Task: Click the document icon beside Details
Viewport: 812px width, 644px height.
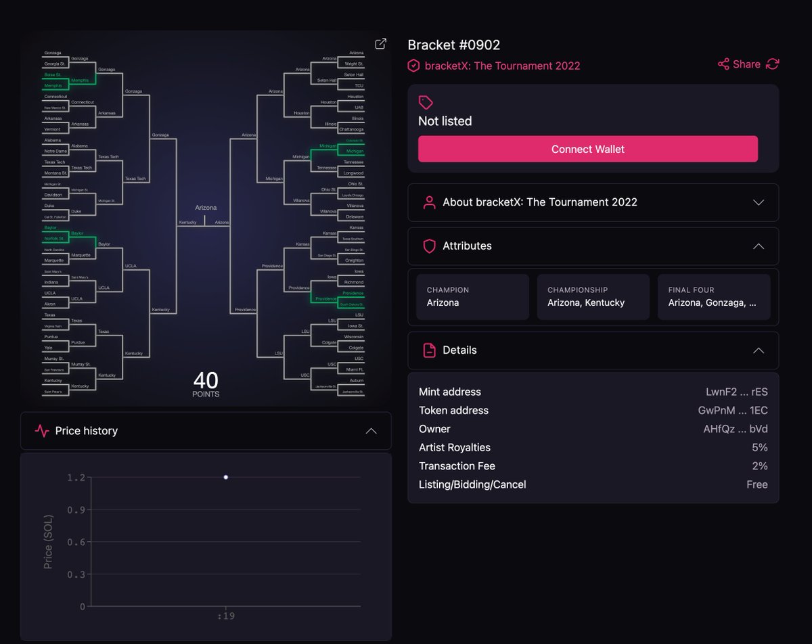Action: click(x=429, y=350)
